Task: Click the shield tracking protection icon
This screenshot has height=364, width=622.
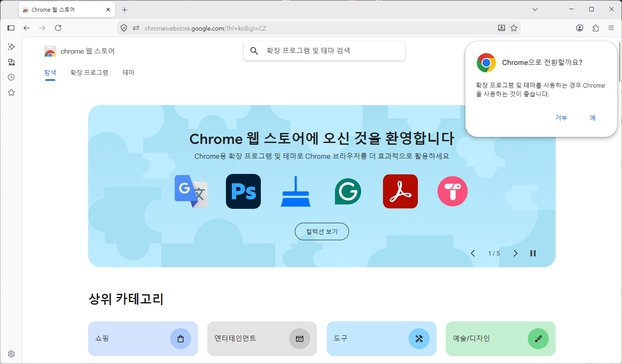Action: click(x=124, y=28)
